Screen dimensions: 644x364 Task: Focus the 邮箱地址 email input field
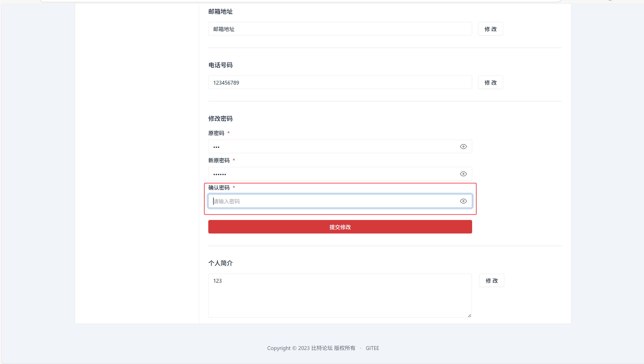coord(340,29)
